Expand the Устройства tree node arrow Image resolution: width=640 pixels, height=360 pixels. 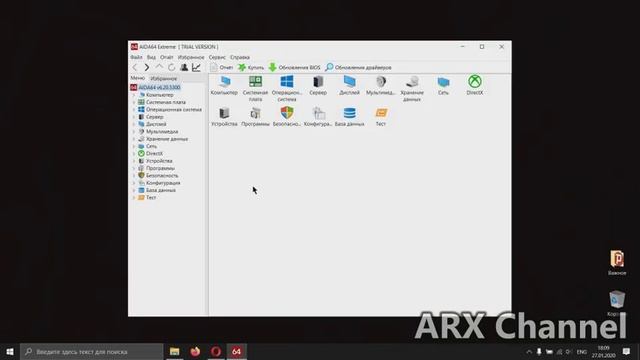pyautogui.click(x=134, y=161)
